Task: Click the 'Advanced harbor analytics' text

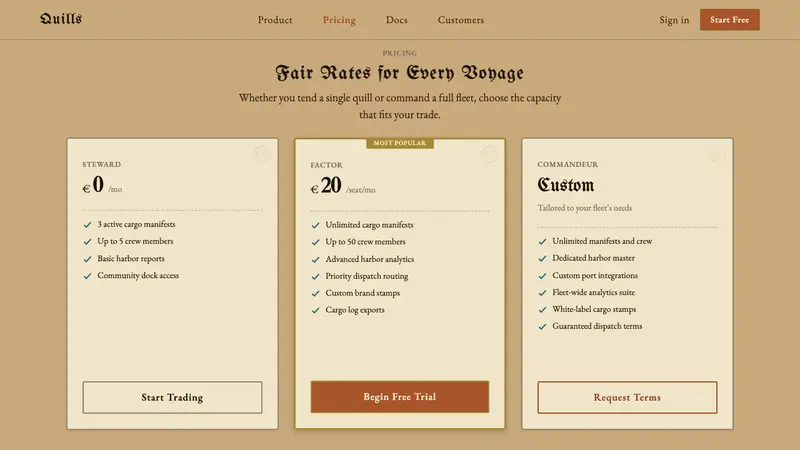Action: [370, 259]
